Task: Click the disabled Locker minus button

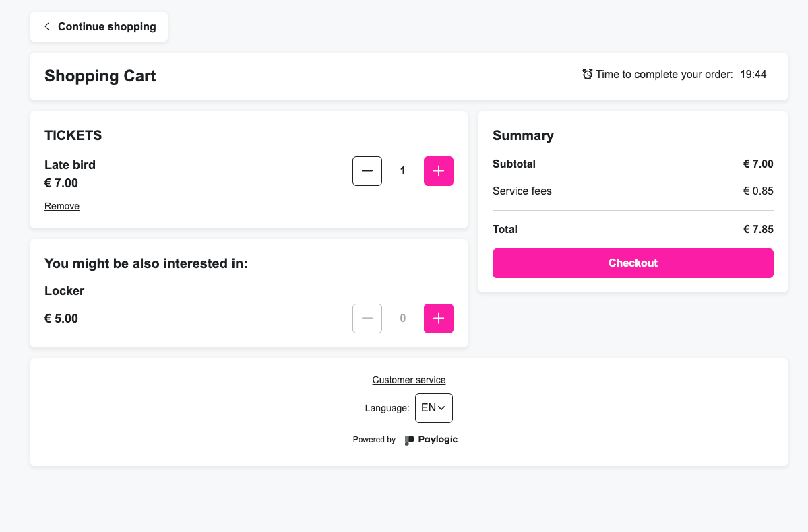Action: [x=367, y=319]
